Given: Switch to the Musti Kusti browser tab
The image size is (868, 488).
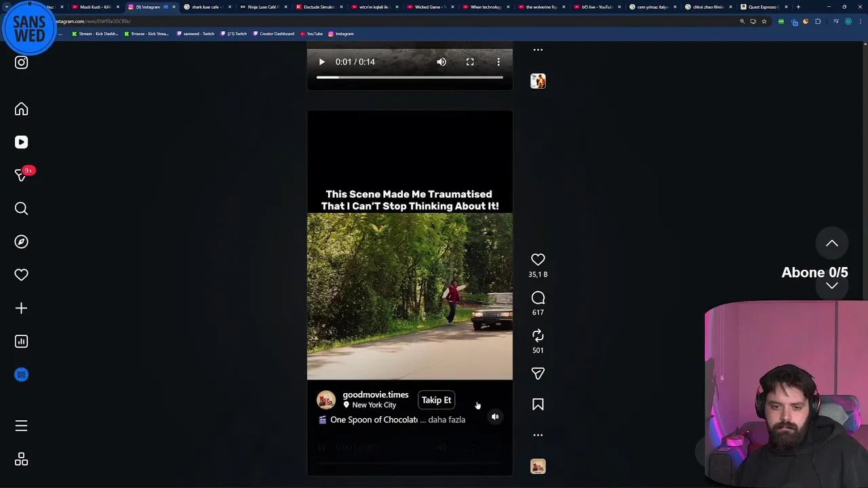Looking at the screenshot, I should click(95, 7).
